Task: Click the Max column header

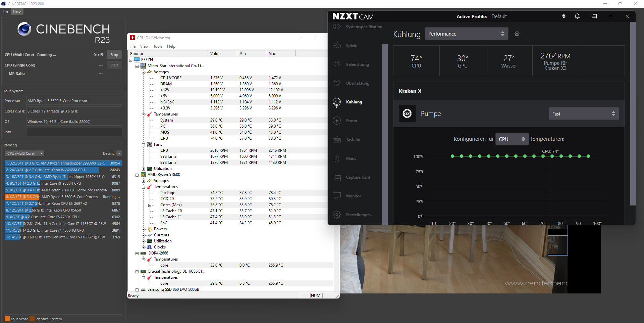Action: click(x=281, y=53)
